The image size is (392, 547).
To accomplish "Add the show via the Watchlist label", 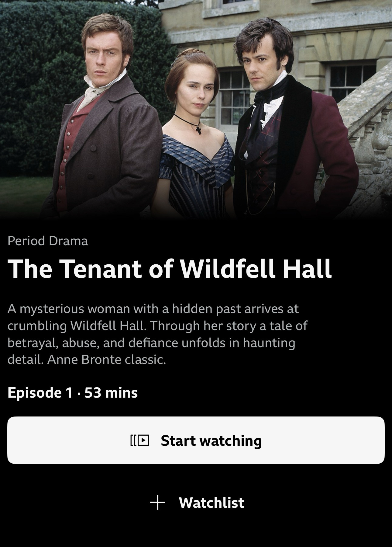I will (211, 503).
